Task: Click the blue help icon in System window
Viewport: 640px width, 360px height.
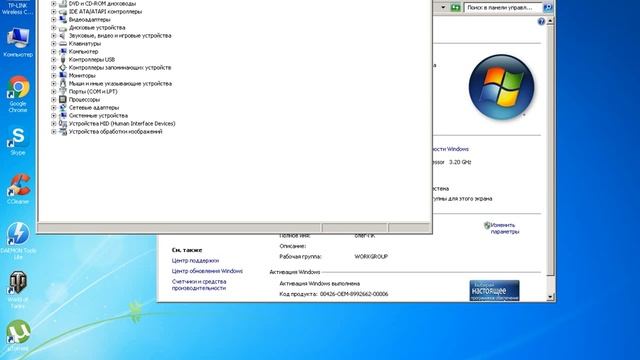Action: coord(541,22)
